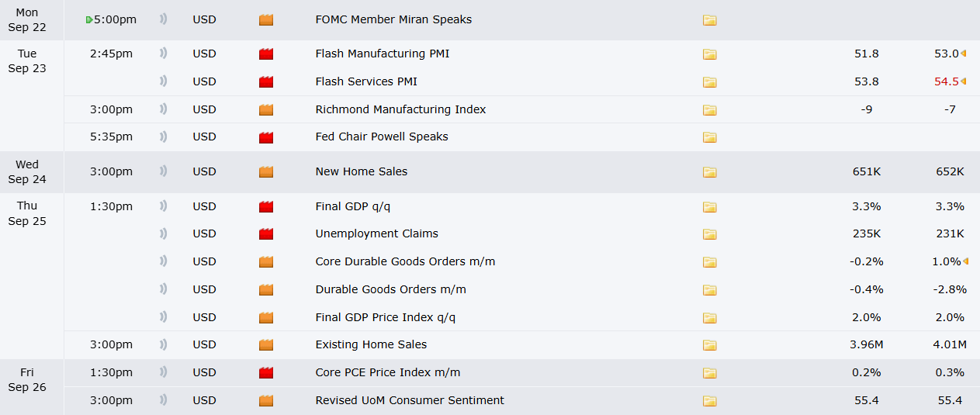Open the Final GDP Price Index q/q event

(386, 317)
